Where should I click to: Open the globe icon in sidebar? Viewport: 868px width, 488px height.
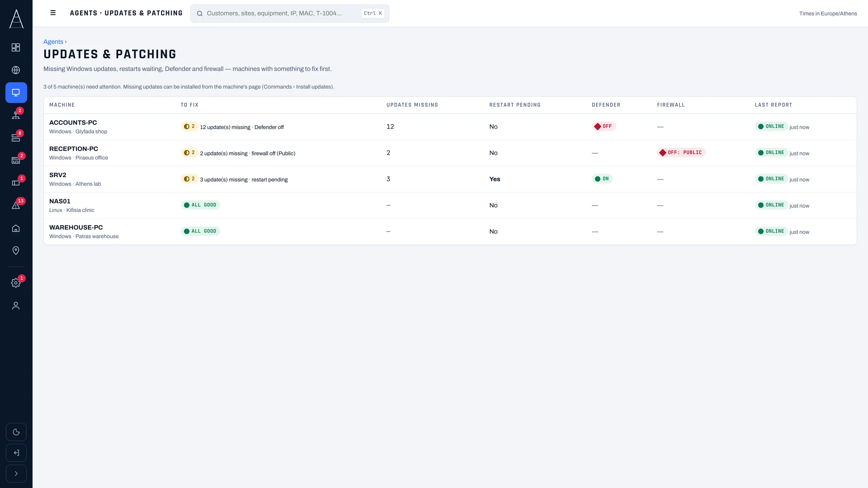point(16,70)
